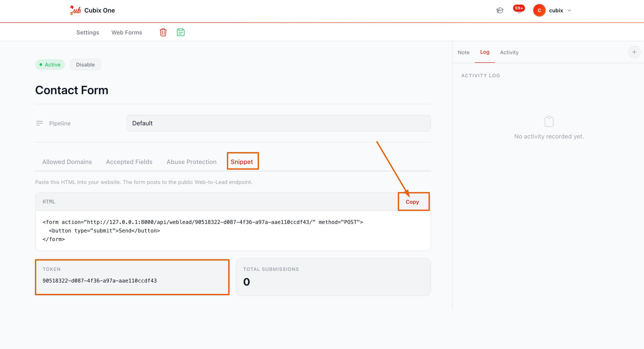
Task: Click the button submit line in snippet
Action: (104, 231)
